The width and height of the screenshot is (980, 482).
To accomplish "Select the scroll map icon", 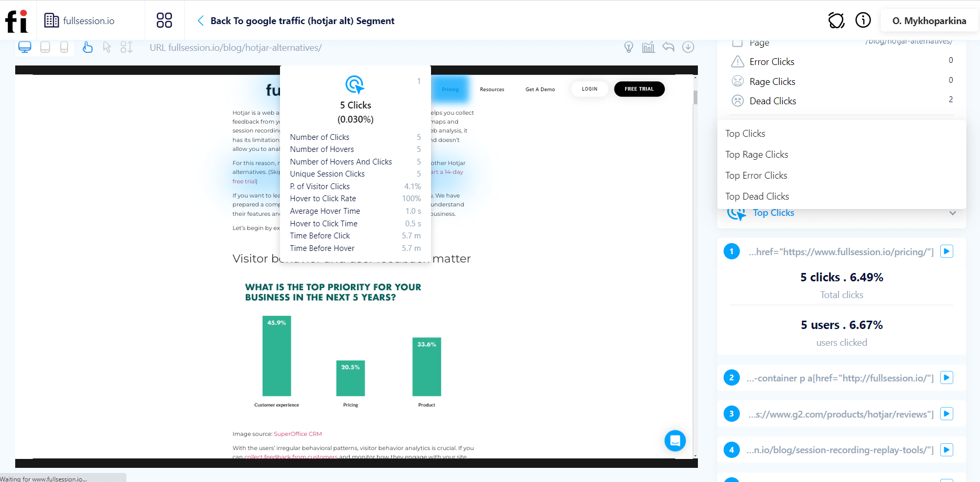I will 126,47.
